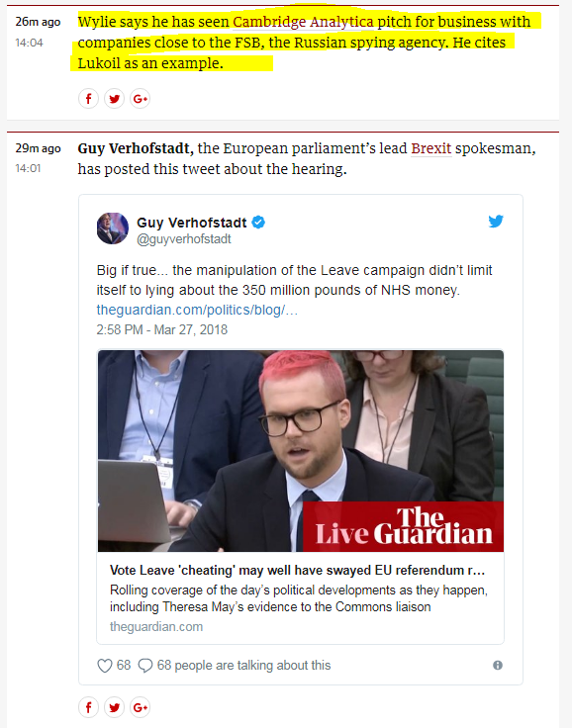Share the 14:01 post on Facebook
The image size is (572, 728).
click(88, 707)
